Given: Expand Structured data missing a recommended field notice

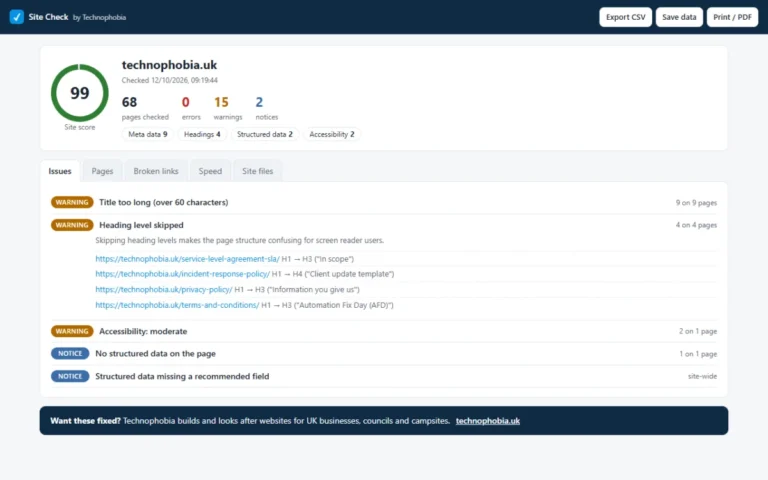Looking at the screenshot, I should point(384,376).
